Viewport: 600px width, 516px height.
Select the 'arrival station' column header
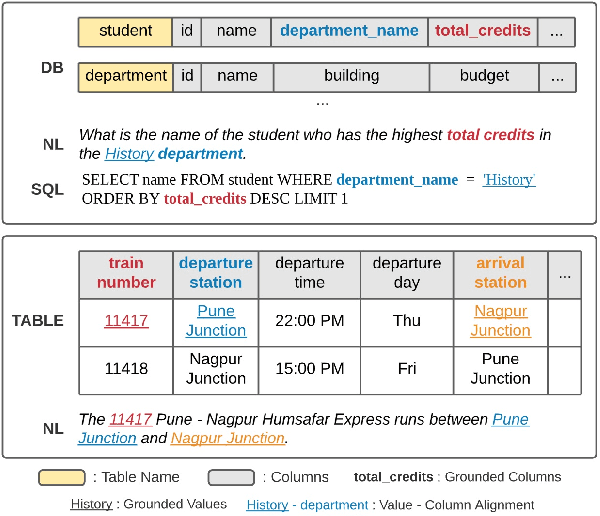tap(500, 273)
